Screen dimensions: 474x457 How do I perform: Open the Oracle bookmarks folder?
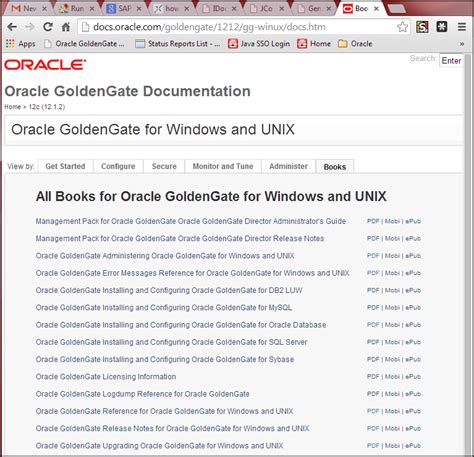tap(355, 44)
